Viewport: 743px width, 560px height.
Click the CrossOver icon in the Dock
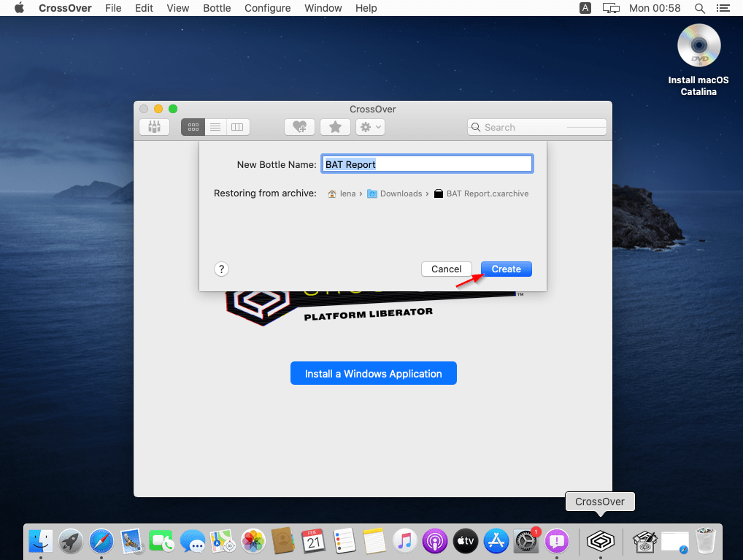coord(601,541)
